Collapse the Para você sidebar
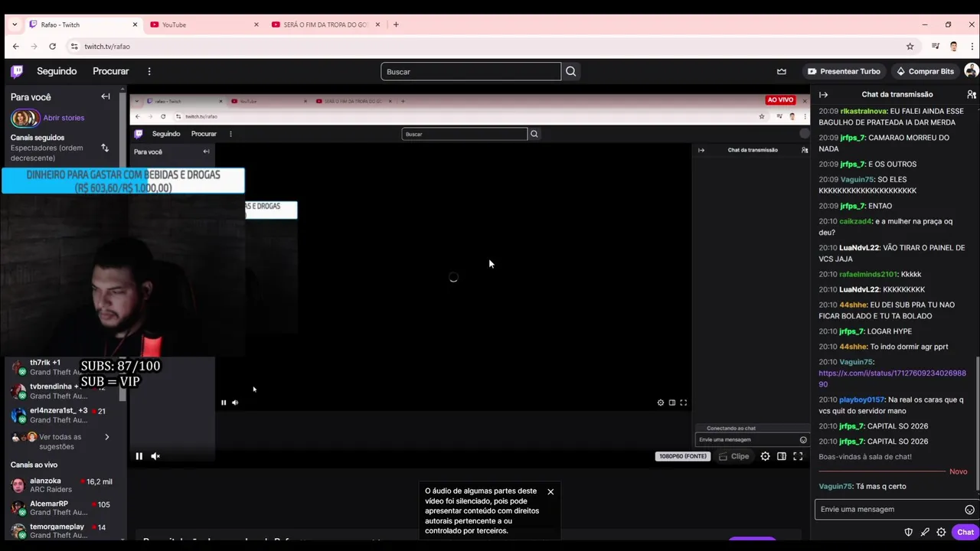 (106, 96)
